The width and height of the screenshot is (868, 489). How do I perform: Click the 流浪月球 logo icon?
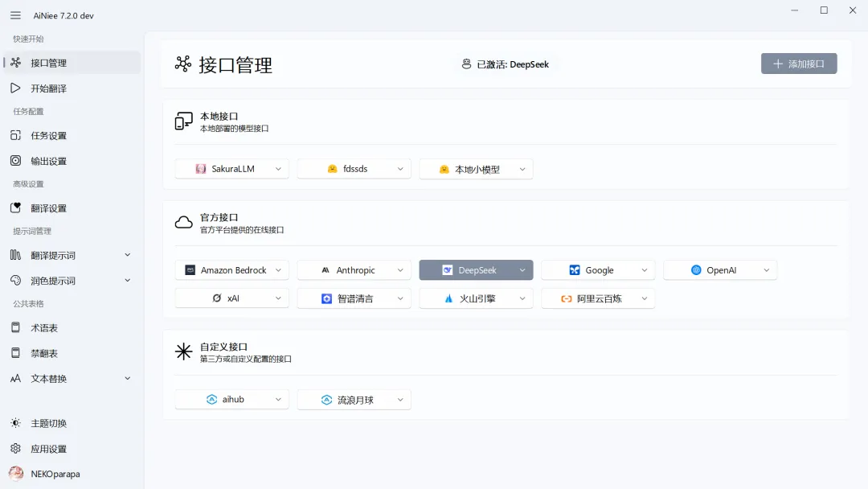326,400
